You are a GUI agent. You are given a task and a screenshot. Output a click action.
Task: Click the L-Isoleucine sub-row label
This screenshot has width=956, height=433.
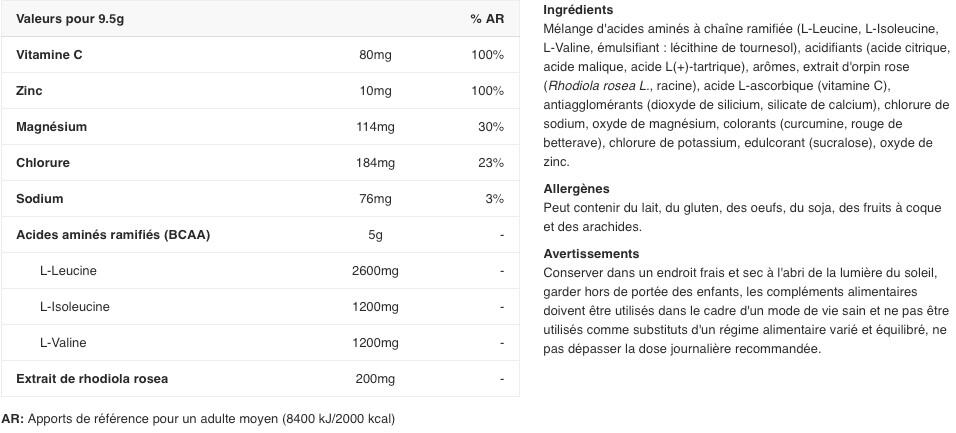pyautogui.click(x=75, y=307)
